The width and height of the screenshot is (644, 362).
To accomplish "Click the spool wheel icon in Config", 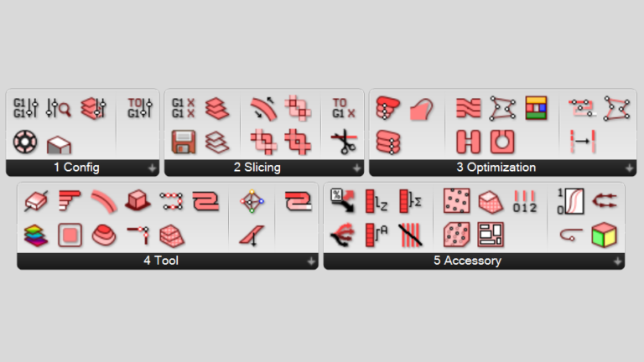I will [25, 142].
